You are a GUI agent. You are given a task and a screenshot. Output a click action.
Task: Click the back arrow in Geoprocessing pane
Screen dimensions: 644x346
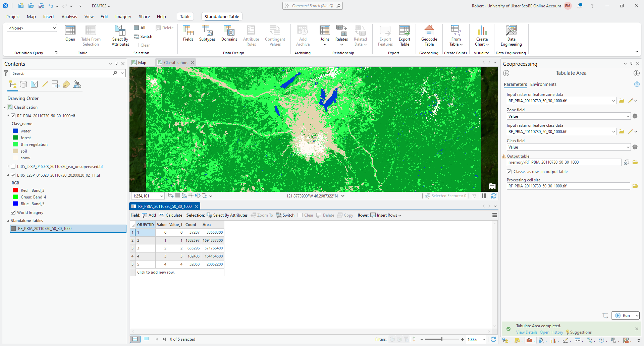pyautogui.click(x=506, y=73)
